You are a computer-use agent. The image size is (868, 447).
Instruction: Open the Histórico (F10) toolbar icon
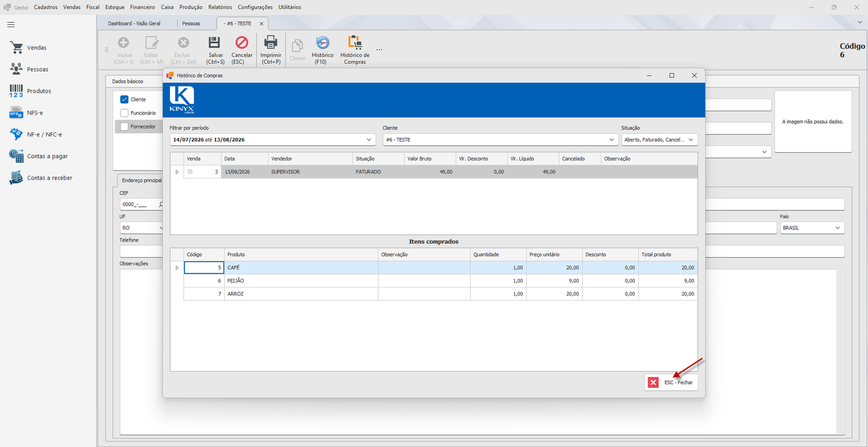322,43
